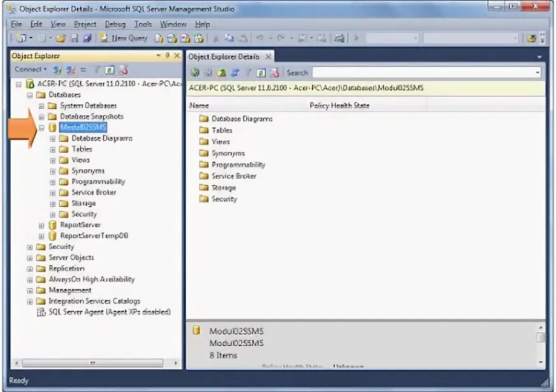
Task: Click the Connect Object Explorer icon
Action: pos(57,70)
